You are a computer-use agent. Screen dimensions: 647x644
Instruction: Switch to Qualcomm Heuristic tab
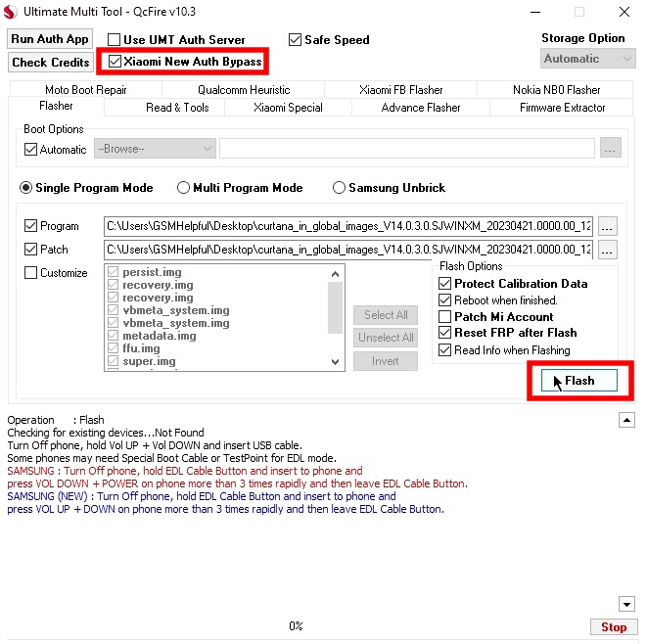pos(244,90)
